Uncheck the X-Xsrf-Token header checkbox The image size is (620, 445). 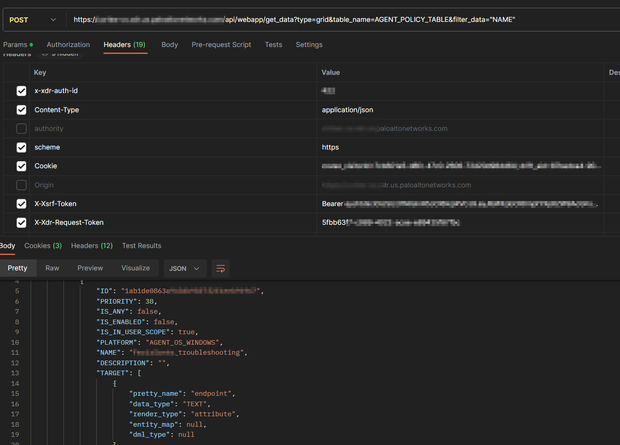coord(22,204)
